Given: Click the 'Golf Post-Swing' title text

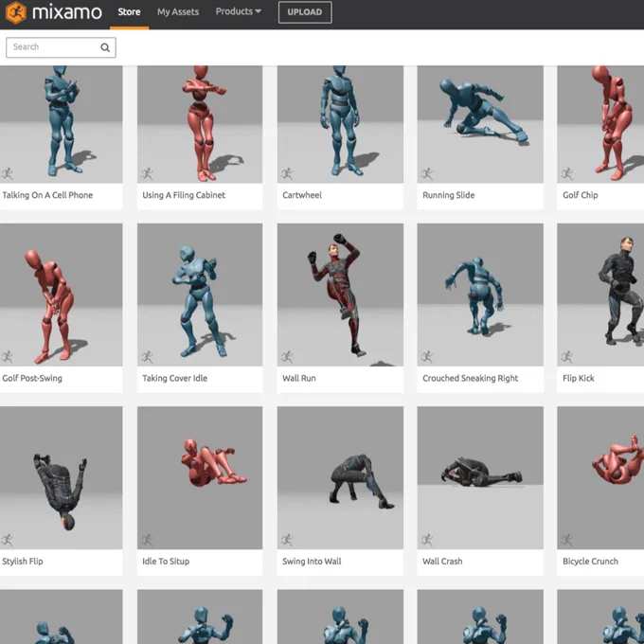Looking at the screenshot, I should pyautogui.click(x=32, y=378).
